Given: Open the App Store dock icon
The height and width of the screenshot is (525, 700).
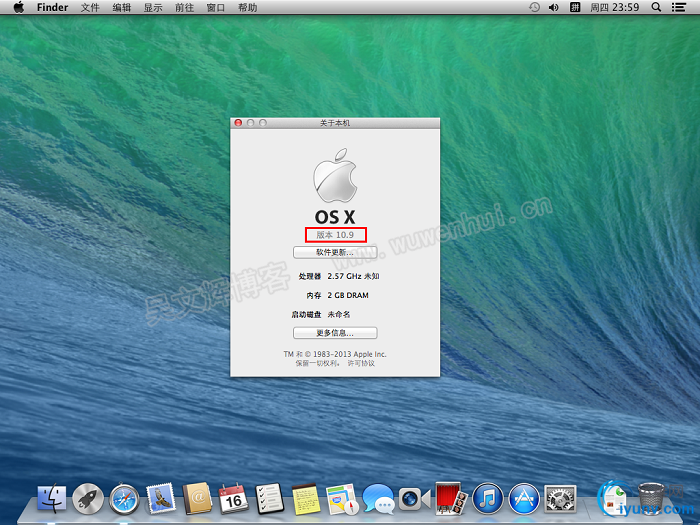Looking at the screenshot, I should click(x=523, y=497).
